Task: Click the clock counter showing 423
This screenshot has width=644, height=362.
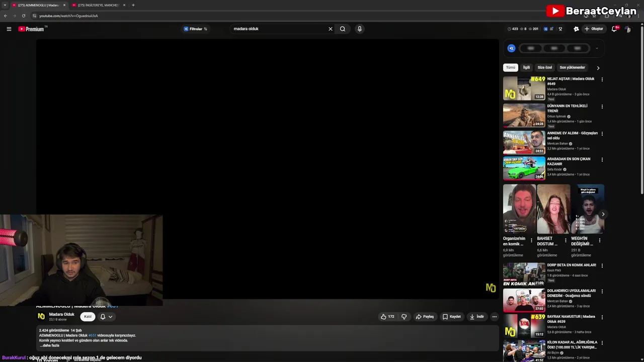Action: pyautogui.click(x=513, y=29)
